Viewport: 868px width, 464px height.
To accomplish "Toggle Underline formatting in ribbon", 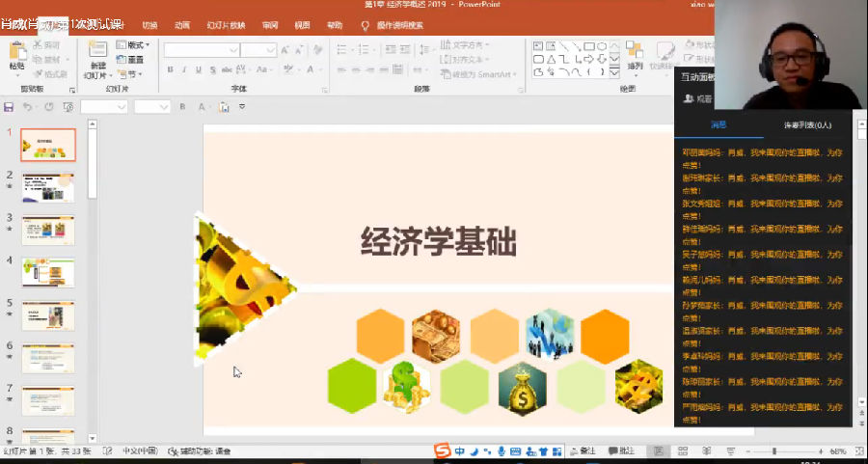I will point(198,69).
